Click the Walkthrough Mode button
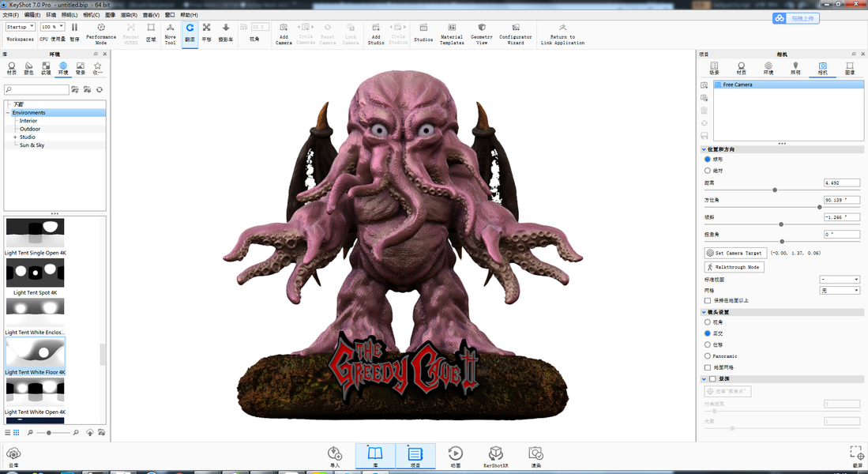 coord(734,267)
